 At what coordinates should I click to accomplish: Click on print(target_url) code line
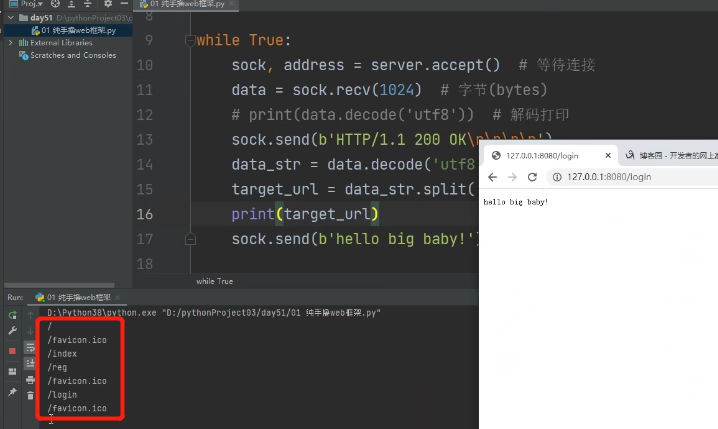point(305,214)
